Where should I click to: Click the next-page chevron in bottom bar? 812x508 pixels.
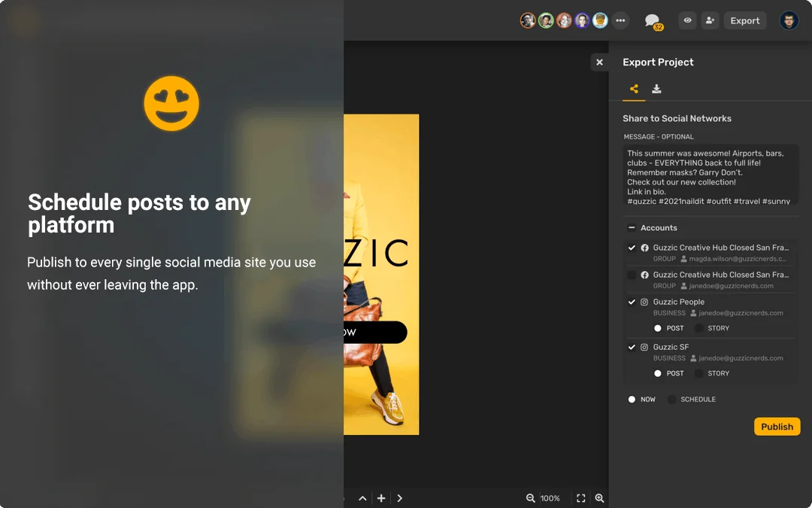point(400,498)
